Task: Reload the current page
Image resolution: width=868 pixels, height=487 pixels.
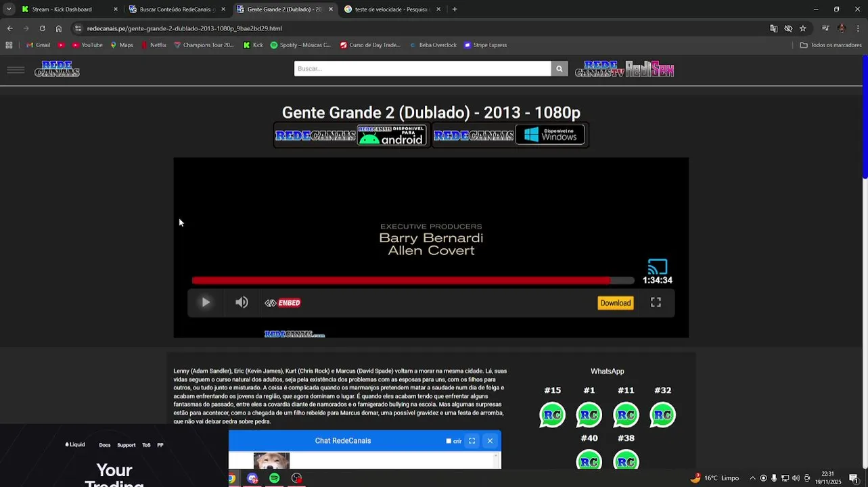Action: [x=42, y=28]
